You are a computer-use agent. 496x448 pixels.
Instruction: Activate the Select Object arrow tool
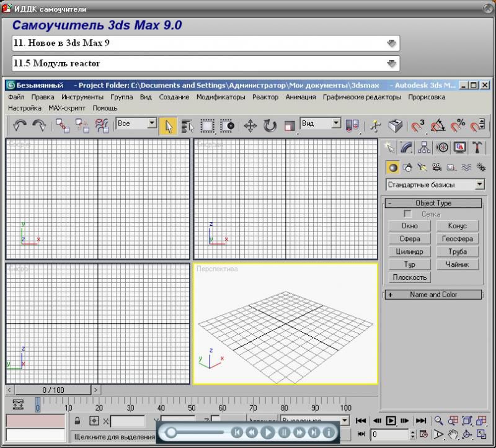click(167, 126)
